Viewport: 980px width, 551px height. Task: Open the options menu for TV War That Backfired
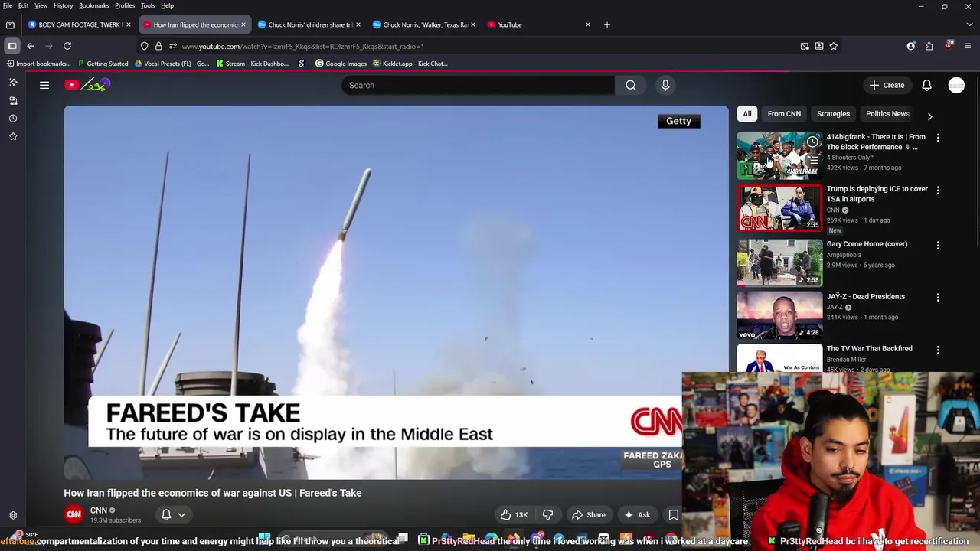938,349
